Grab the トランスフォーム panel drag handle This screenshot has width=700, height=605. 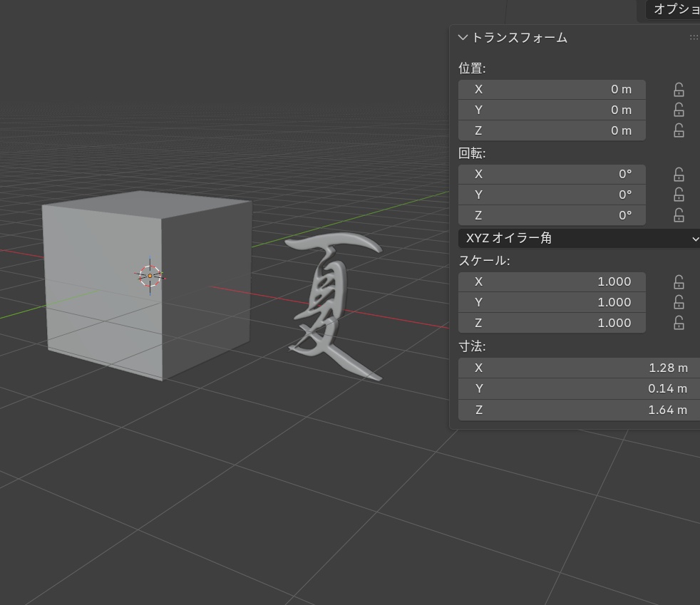694,38
